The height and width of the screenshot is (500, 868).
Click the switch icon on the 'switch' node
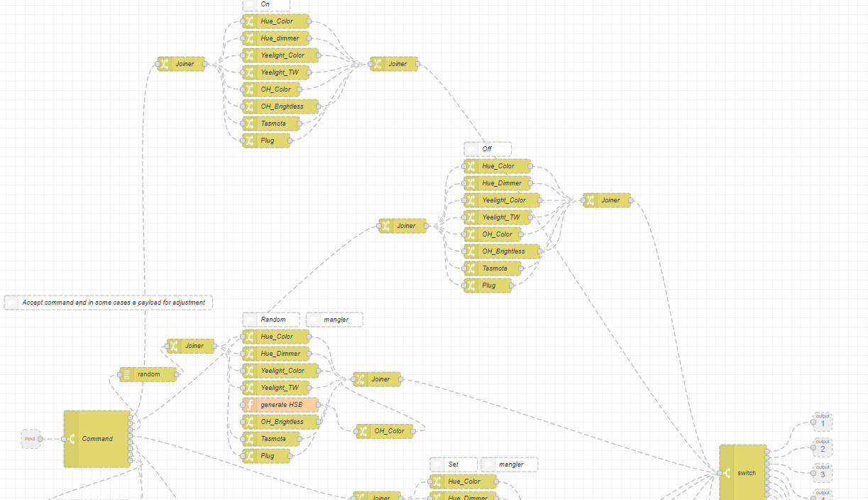(727, 473)
